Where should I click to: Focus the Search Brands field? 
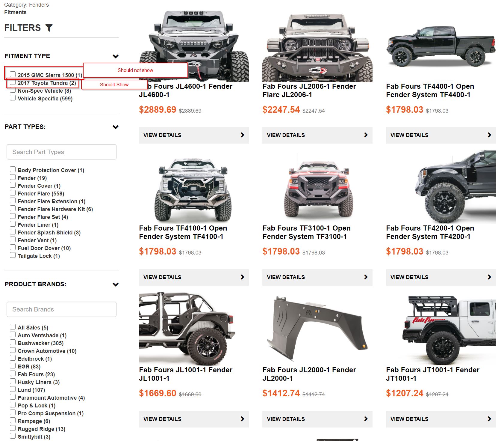61,309
